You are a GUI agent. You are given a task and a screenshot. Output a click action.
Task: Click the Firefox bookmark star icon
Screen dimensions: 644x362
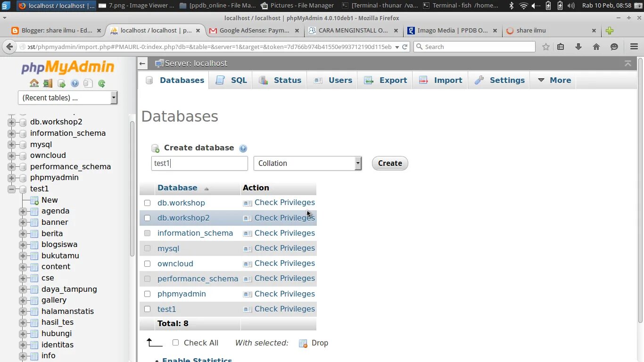point(546,47)
